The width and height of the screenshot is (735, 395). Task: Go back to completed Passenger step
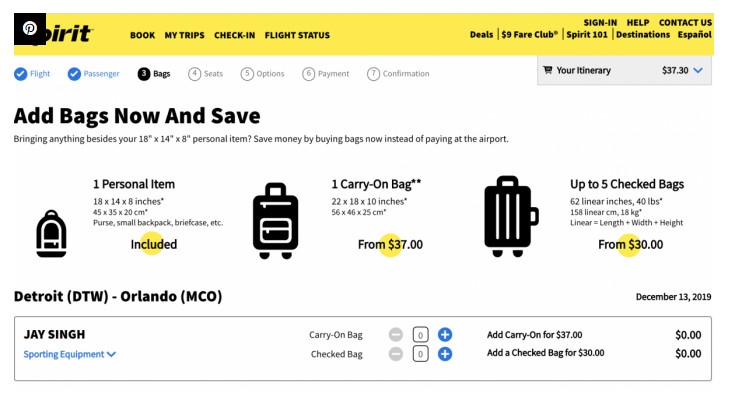pos(94,74)
